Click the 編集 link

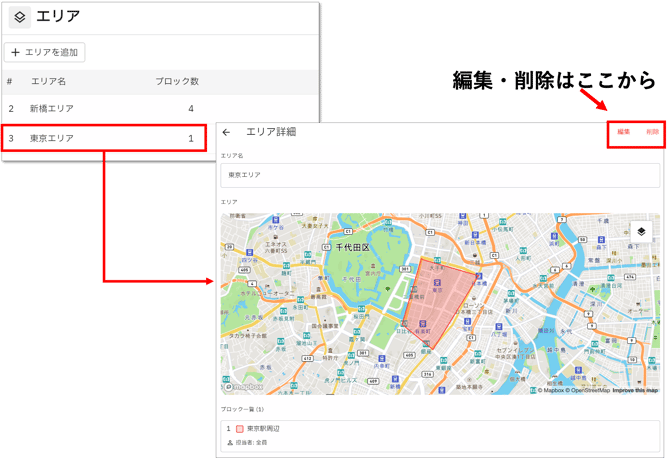pos(623,132)
